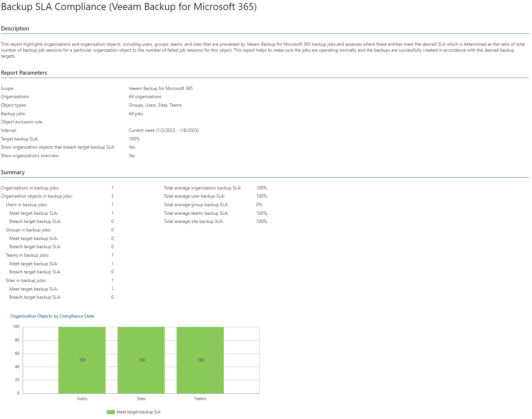The width and height of the screenshot is (532, 419).
Task: Click 'Total average teams backup SLA:' label
Action: pos(196,213)
